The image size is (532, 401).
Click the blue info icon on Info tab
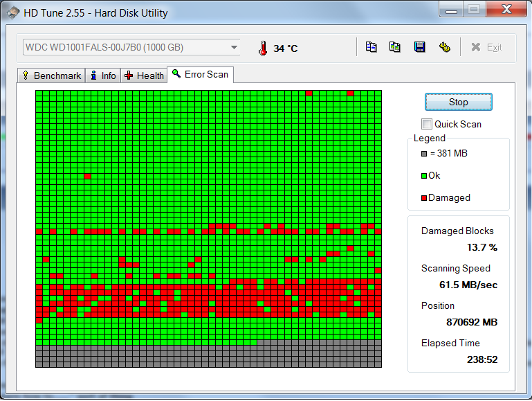click(93, 75)
